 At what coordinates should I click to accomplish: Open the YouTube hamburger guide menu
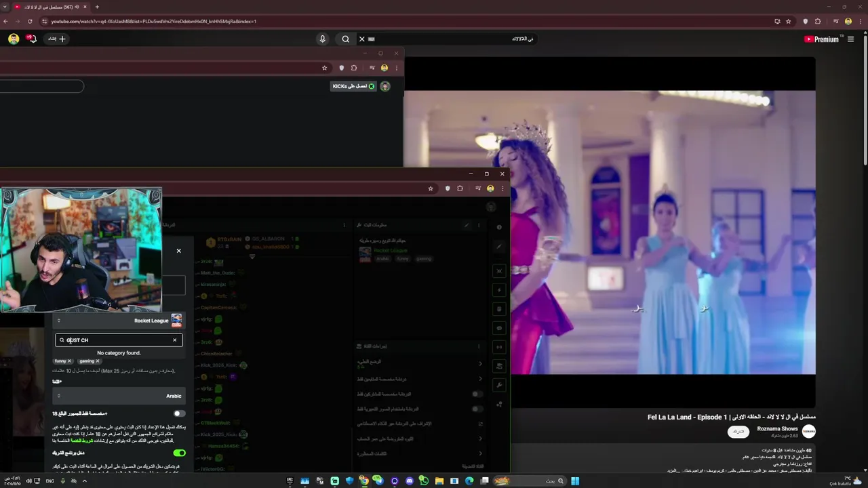(x=850, y=39)
